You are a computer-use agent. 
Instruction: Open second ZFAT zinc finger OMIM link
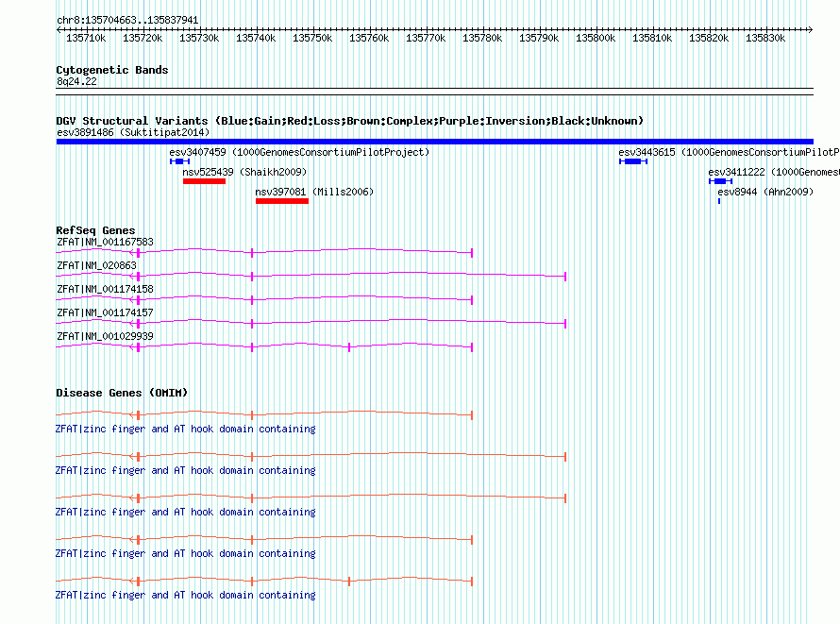pos(185,470)
